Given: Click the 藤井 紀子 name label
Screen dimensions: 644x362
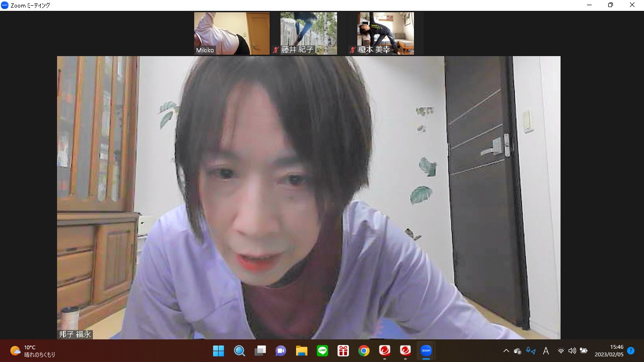Looking at the screenshot, I should coord(297,49).
